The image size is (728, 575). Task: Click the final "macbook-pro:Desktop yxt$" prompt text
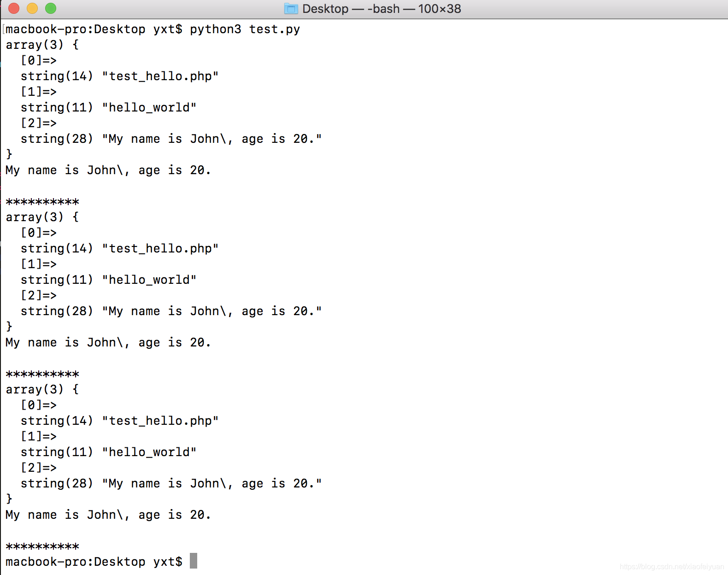tap(94, 562)
